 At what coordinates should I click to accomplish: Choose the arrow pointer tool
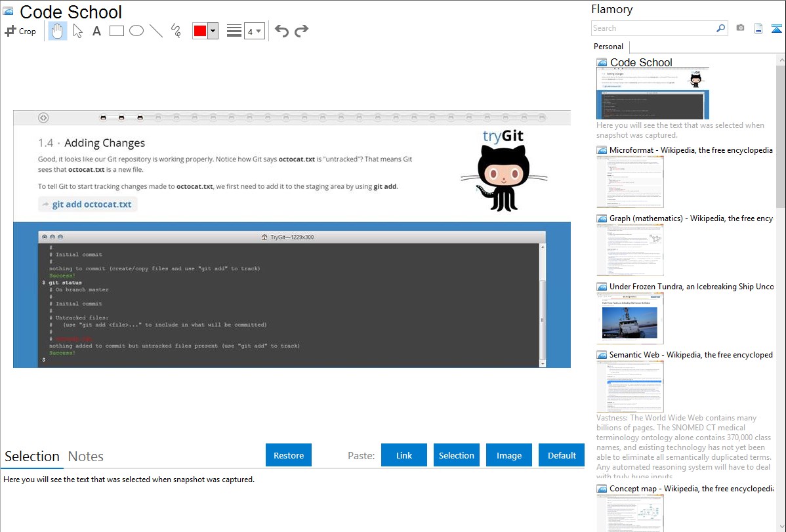tap(77, 31)
